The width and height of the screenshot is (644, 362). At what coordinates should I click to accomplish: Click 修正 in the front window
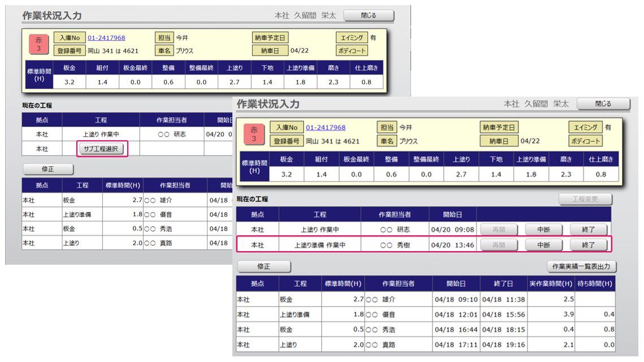[x=263, y=266]
